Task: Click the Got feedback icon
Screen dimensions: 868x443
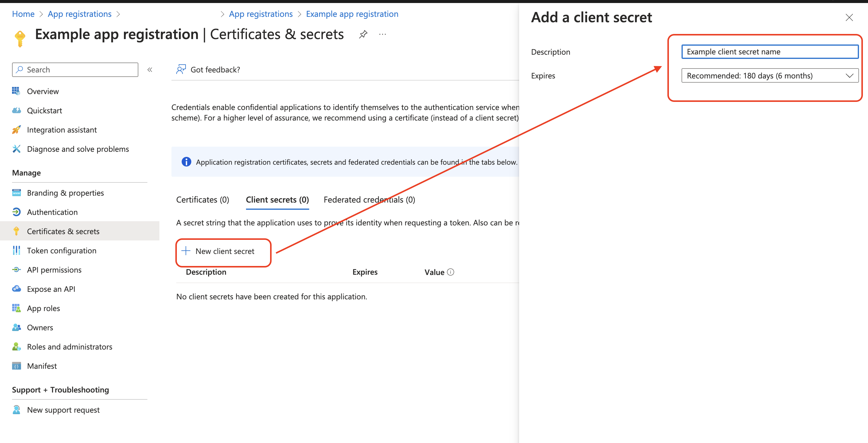Action: point(181,69)
